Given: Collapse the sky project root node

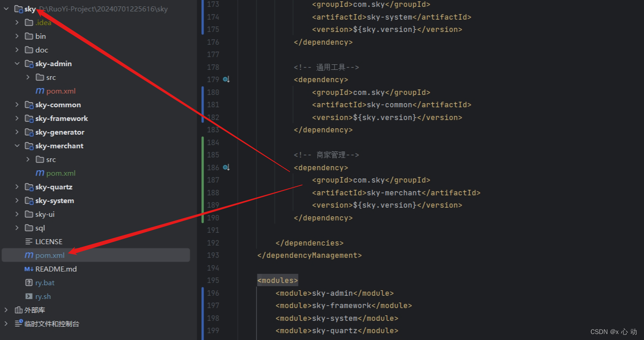Looking at the screenshot, I should [x=6, y=9].
